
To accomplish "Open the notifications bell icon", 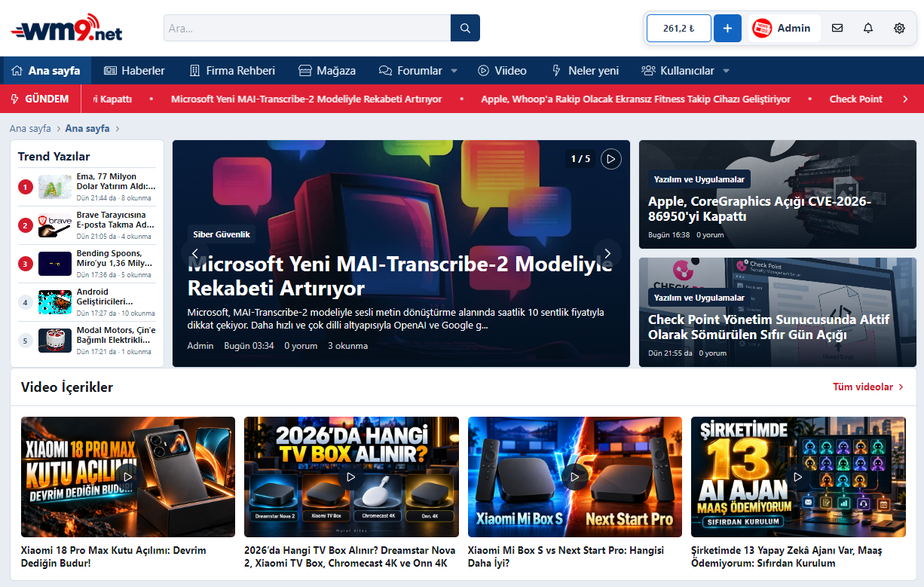I will [868, 28].
